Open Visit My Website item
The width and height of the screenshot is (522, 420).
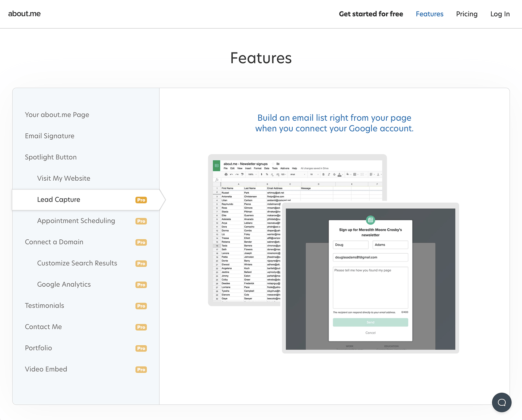64,178
